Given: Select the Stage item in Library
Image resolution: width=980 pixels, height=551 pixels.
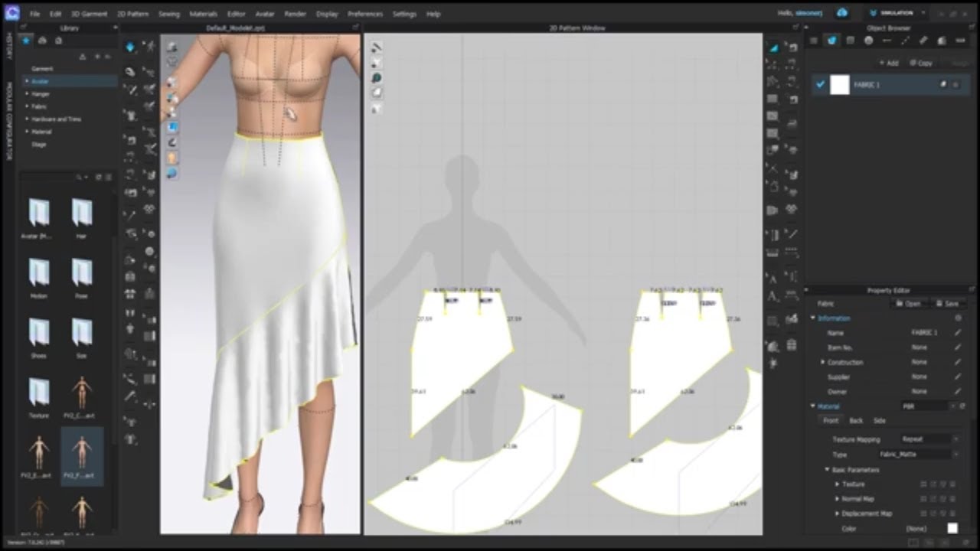Looking at the screenshot, I should [38, 145].
